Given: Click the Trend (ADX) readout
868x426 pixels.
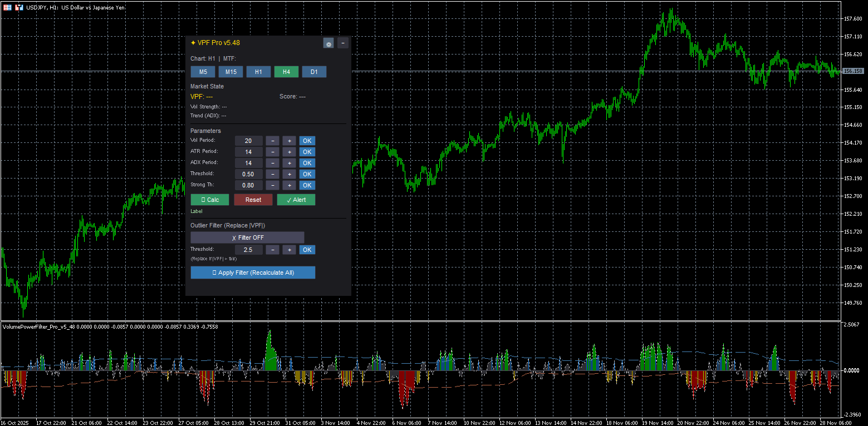Looking at the screenshot, I should point(208,116).
